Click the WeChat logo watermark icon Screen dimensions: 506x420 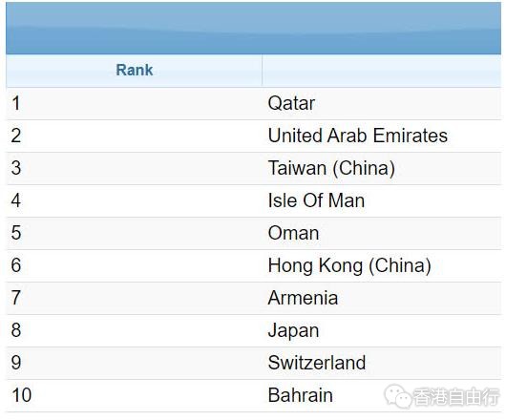pyautogui.click(x=397, y=396)
